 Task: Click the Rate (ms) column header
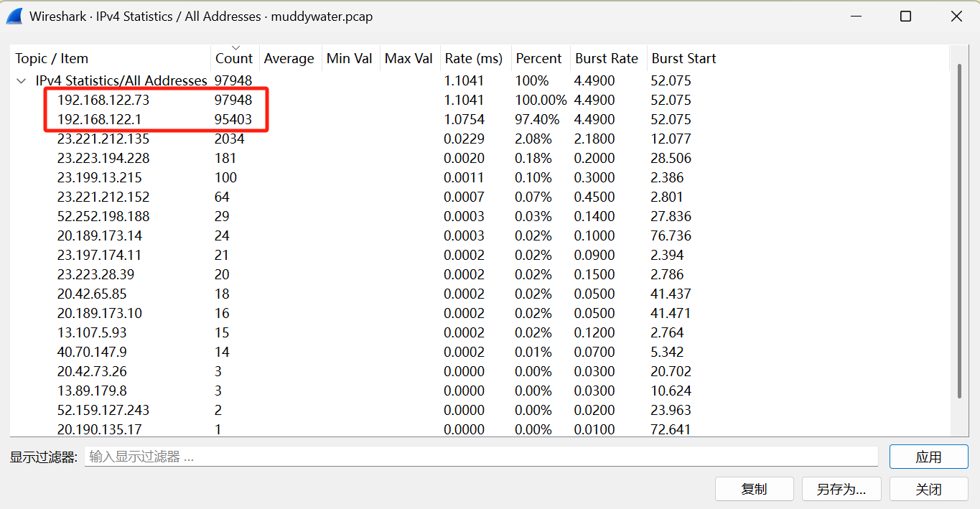point(474,58)
